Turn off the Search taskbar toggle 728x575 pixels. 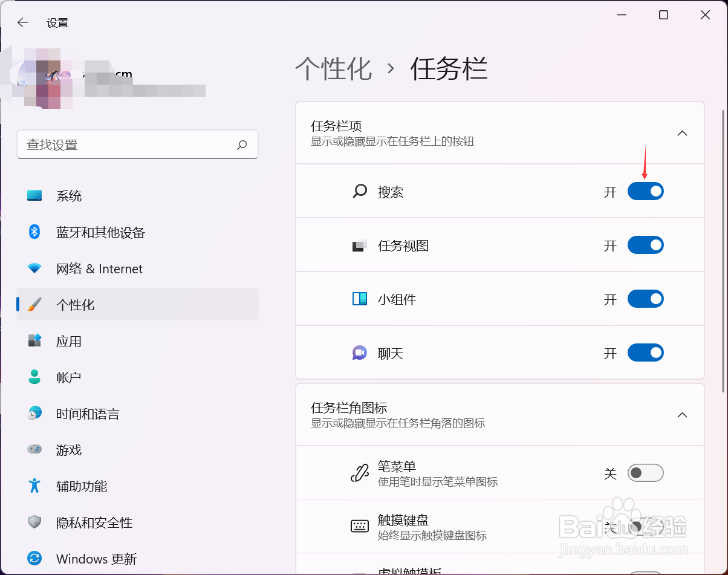coord(645,192)
